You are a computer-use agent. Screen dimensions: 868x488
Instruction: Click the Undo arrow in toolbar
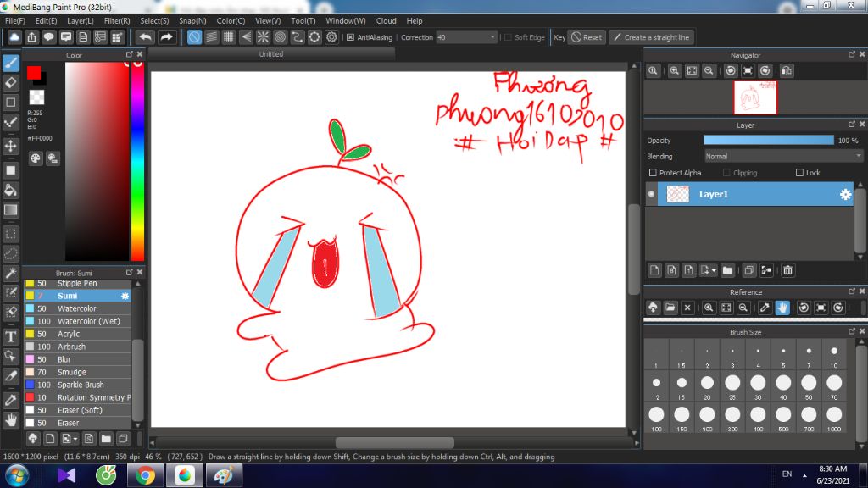pyautogui.click(x=146, y=37)
